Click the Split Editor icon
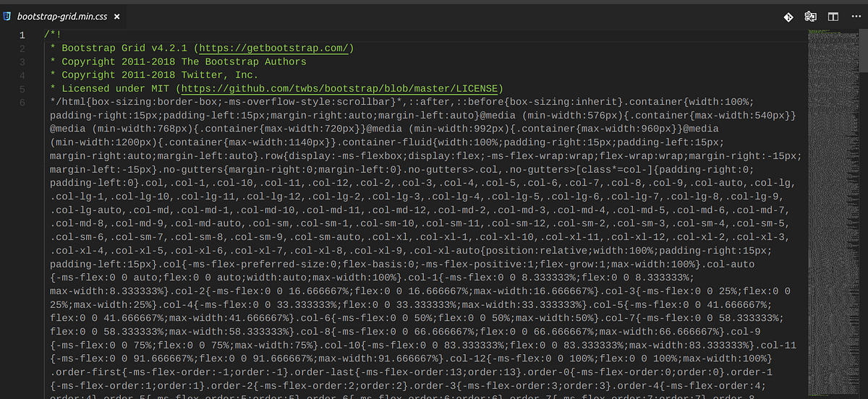Viewport: 868px width, 399px height. click(833, 16)
